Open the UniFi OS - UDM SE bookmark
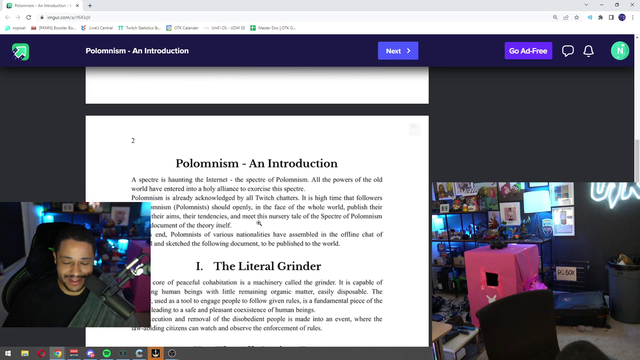This screenshot has height=360, width=640. (x=224, y=28)
